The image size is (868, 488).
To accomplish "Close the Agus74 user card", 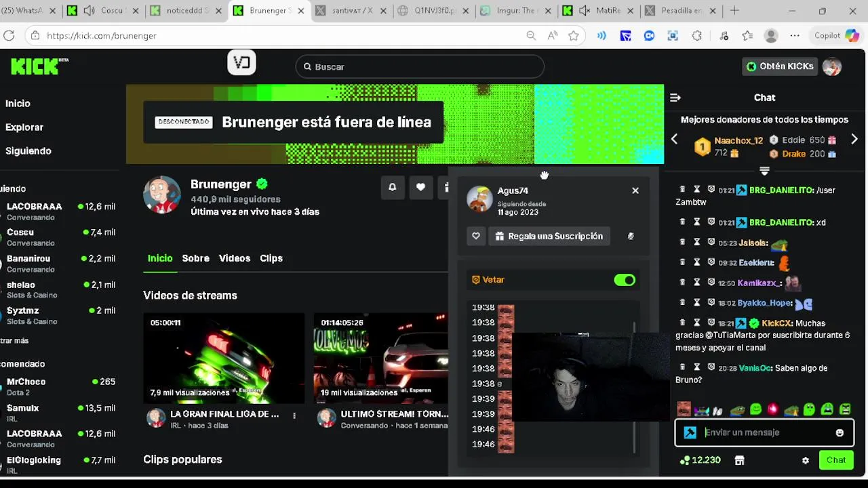I will tap(635, 190).
